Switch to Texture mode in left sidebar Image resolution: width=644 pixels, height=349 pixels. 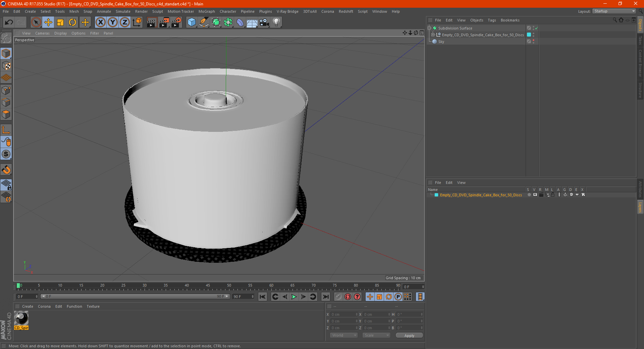pos(6,66)
